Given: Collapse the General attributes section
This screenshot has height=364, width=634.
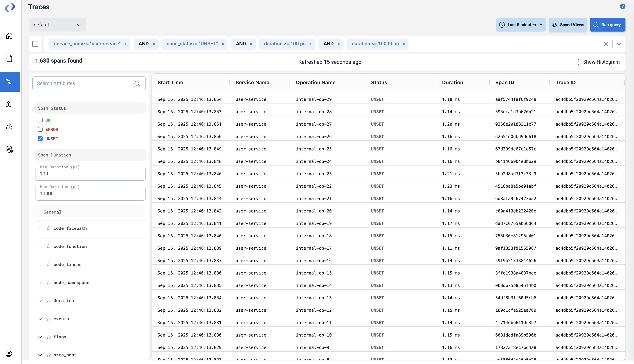Looking at the screenshot, I should pyautogui.click(x=40, y=212).
